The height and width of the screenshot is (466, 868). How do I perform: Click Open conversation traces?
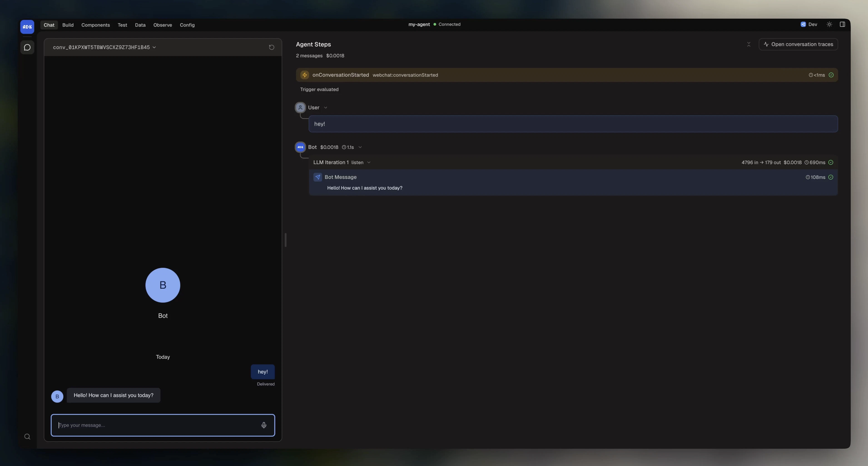(x=802, y=44)
